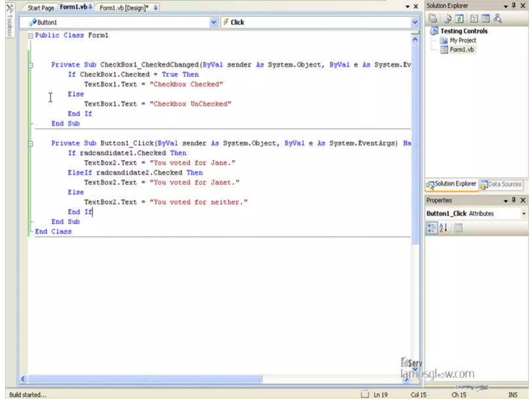
Task: Select Form1.vb in Solution Explorer
Action: tap(462, 50)
